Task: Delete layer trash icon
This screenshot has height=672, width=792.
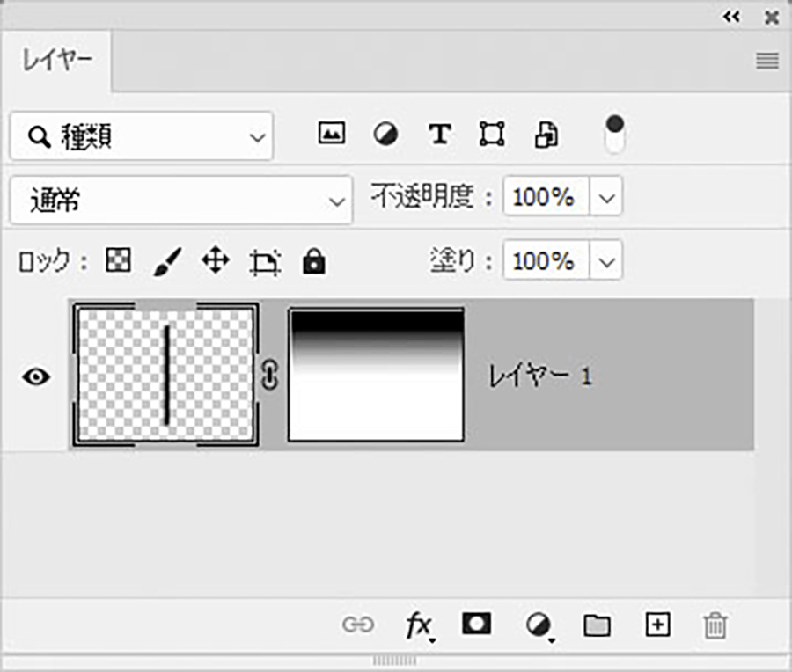Action: pos(715,625)
